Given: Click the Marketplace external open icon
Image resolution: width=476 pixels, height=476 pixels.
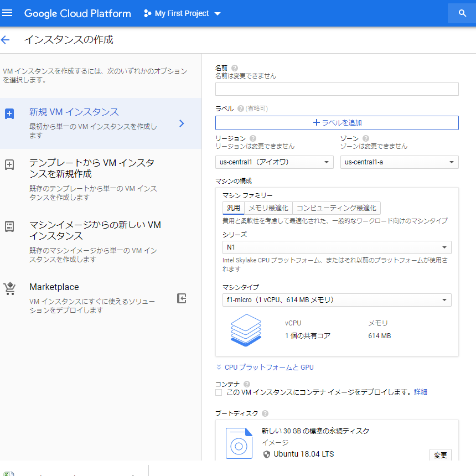Looking at the screenshot, I should click(182, 298).
